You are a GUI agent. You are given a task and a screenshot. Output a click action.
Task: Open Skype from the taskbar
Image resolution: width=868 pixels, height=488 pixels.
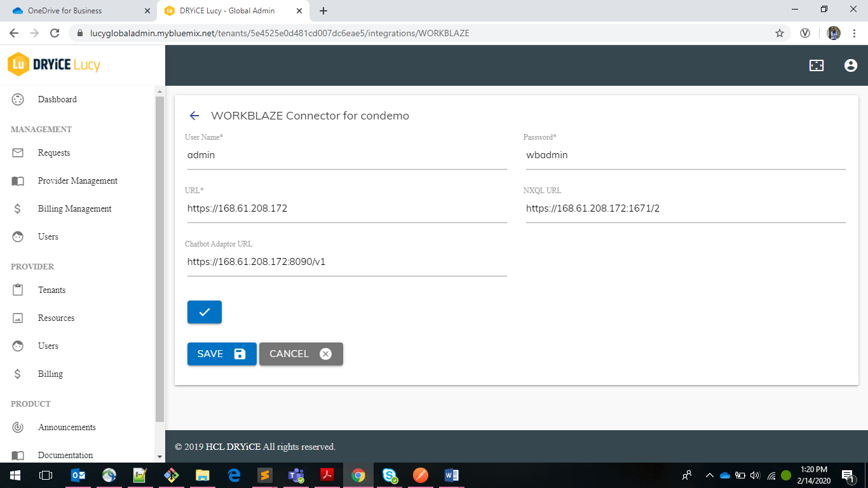[390, 475]
